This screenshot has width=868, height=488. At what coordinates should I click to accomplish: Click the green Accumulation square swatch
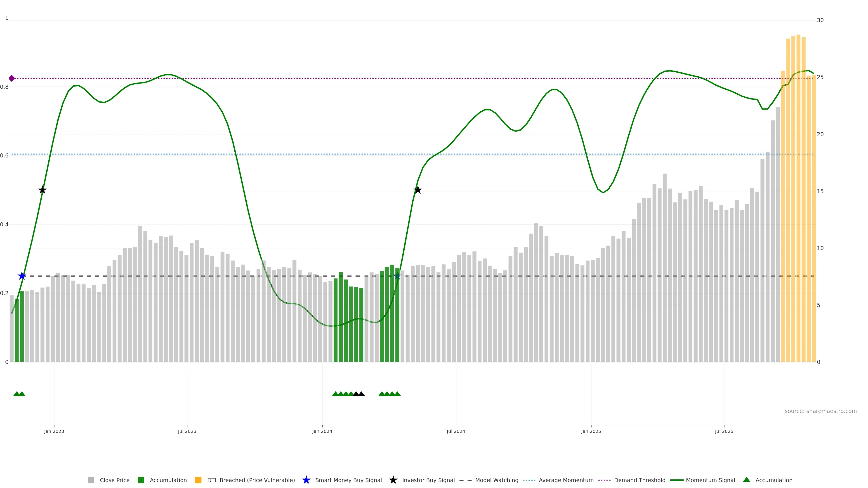141,480
